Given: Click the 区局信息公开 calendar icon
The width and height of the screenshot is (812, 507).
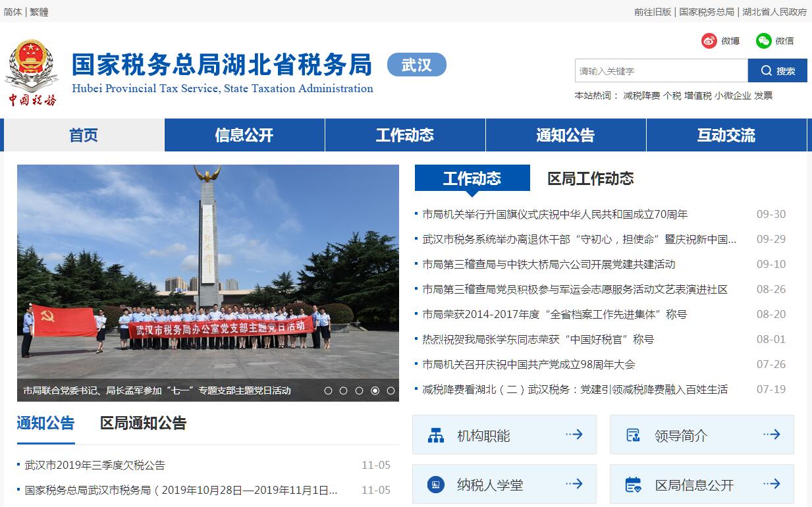Looking at the screenshot, I should click(x=633, y=485).
